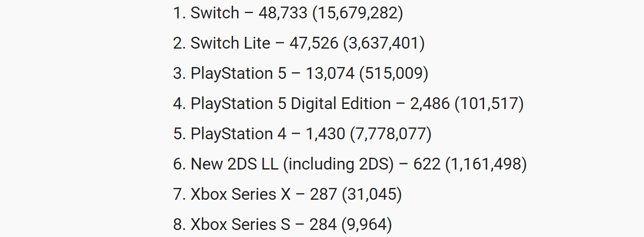This screenshot has height=237, width=644.
Task: Click the 101,517 lifetime total
Action: 489,104
